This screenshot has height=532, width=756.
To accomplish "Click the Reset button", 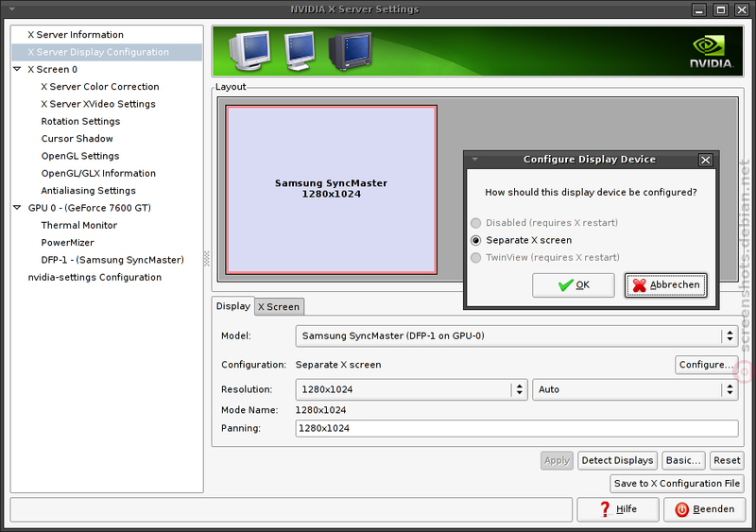I will tap(727, 460).
